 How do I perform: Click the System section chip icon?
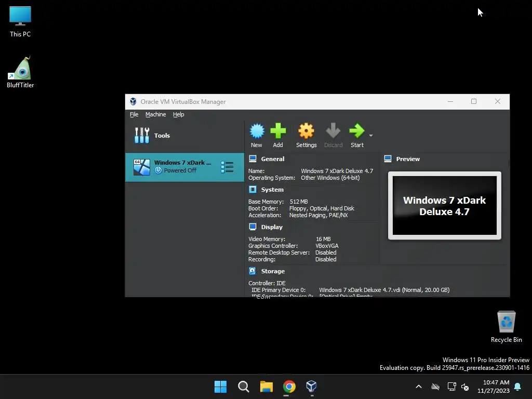coord(253,189)
